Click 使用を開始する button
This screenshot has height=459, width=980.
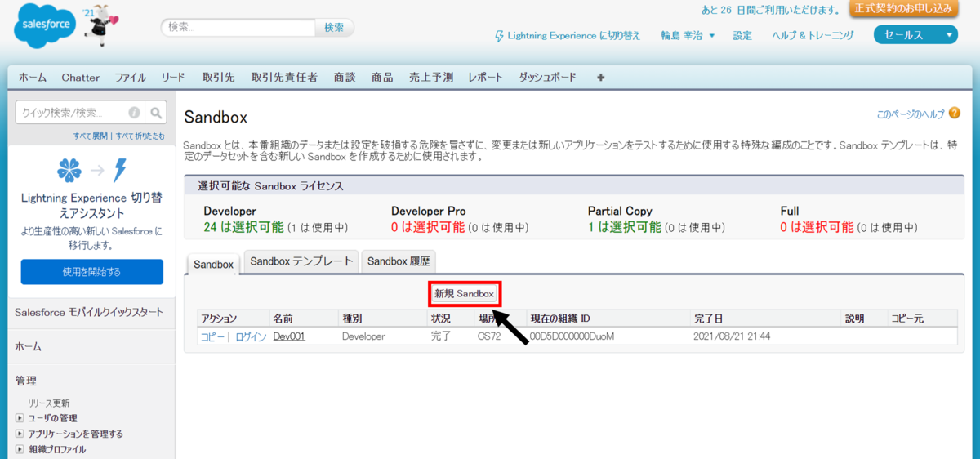click(x=91, y=272)
